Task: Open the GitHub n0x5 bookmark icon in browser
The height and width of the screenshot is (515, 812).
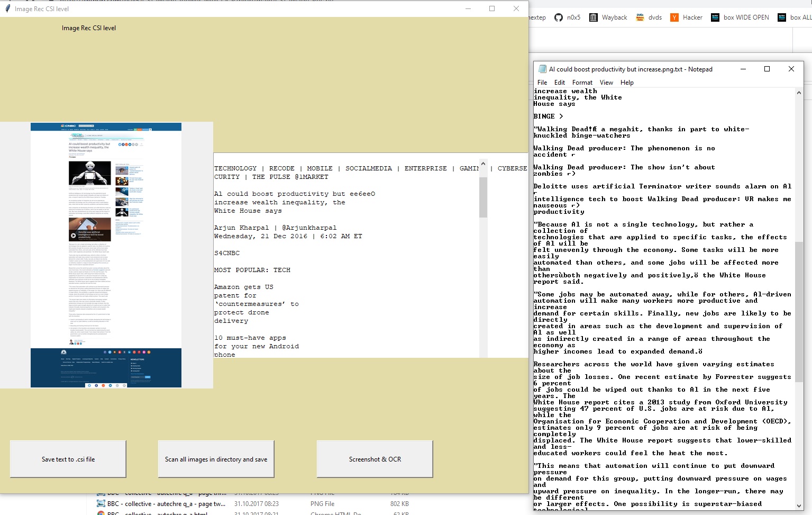Action: click(x=559, y=17)
